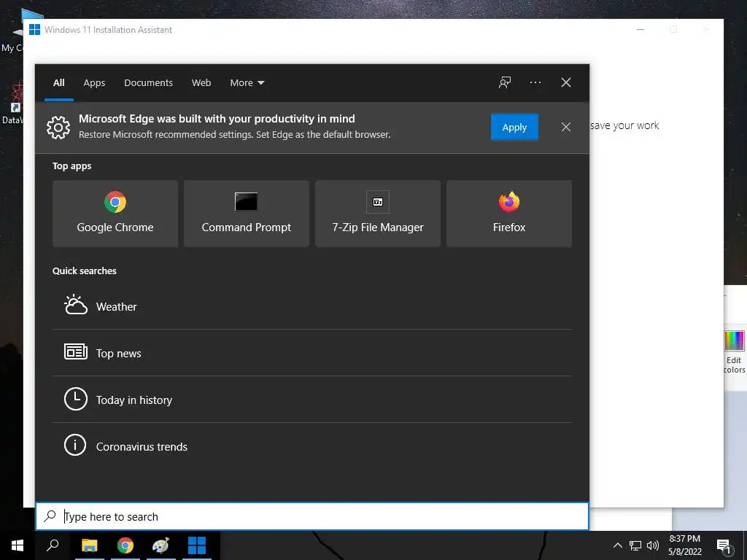Focus the Type here to search box
This screenshot has height=560, width=747.
tap(312, 516)
